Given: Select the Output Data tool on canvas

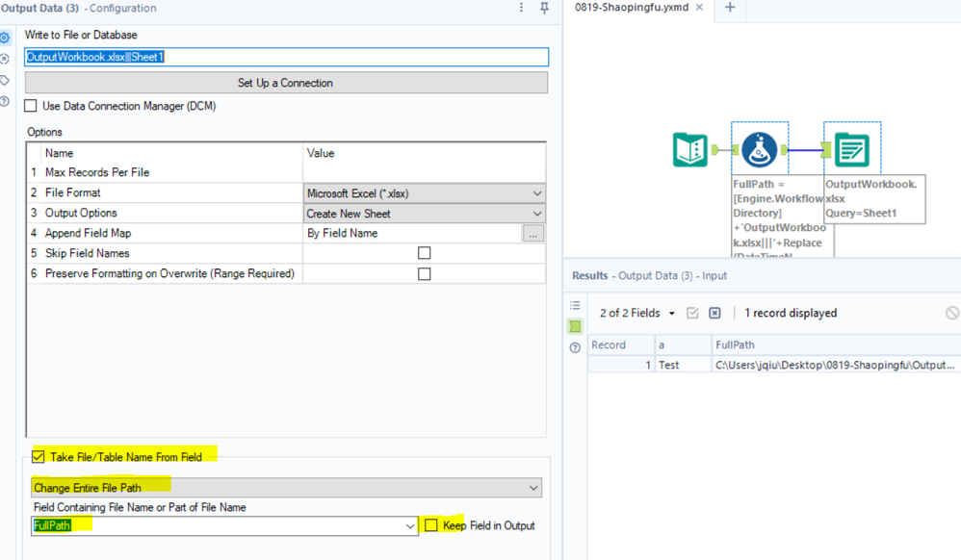Looking at the screenshot, I should coord(852,149).
